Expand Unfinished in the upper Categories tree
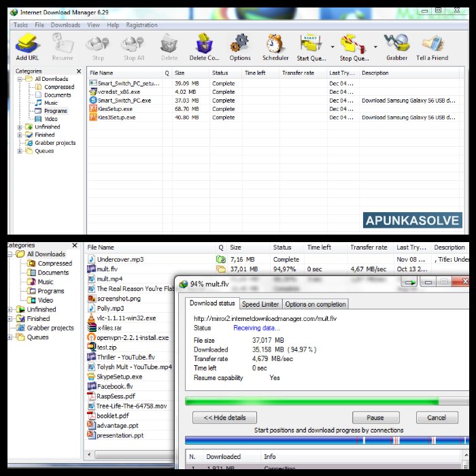This screenshot has width=476, height=476. [x=20, y=127]
